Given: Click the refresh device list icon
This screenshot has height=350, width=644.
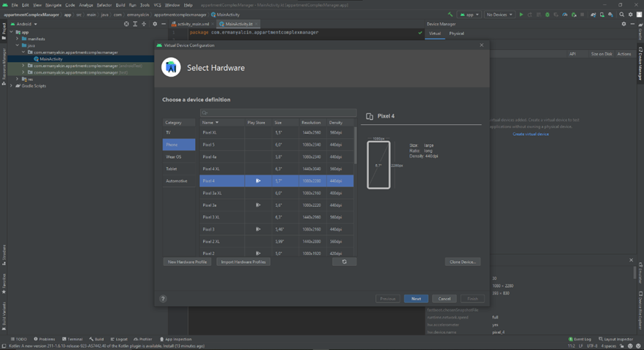Looking at the screenshot, I should [x=344, y=262].
